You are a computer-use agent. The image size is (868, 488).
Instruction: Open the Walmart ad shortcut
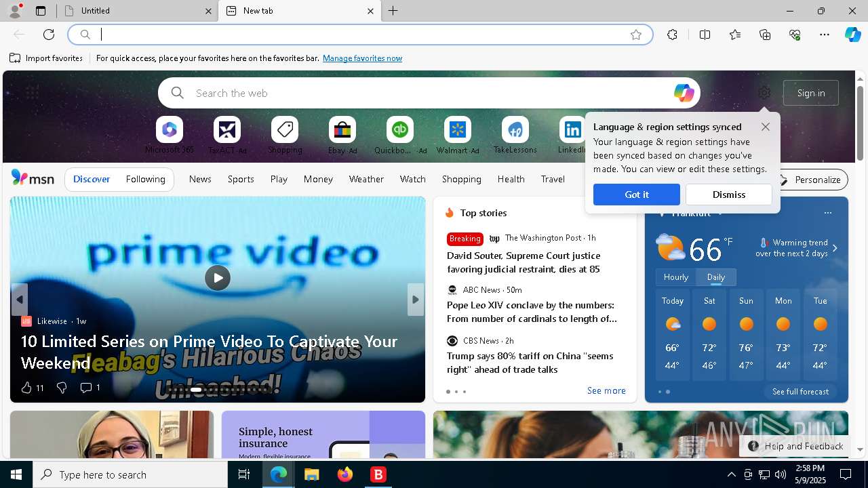click(x=458, y=136)
